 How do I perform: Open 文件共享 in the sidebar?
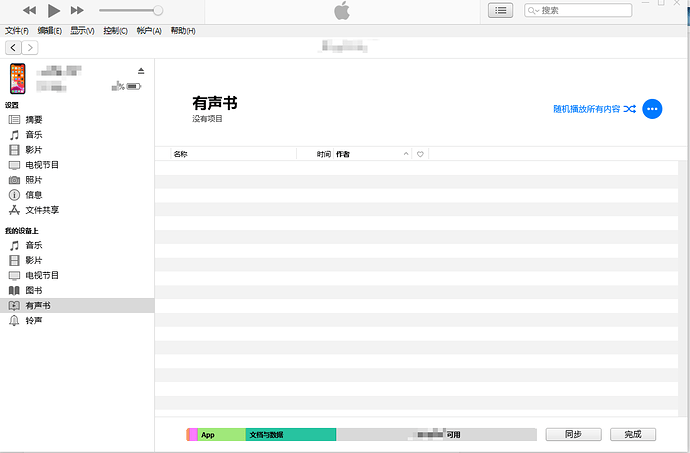(41, 210)
